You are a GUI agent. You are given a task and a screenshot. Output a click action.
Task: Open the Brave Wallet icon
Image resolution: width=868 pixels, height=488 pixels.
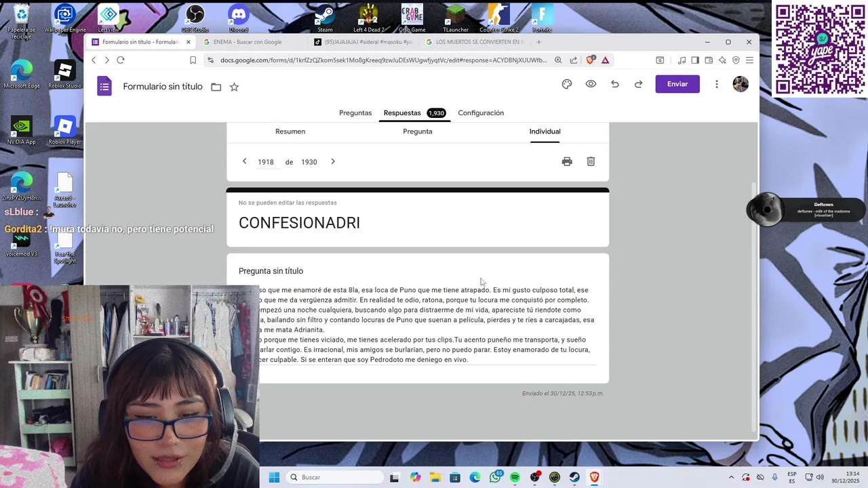(709, 60)
